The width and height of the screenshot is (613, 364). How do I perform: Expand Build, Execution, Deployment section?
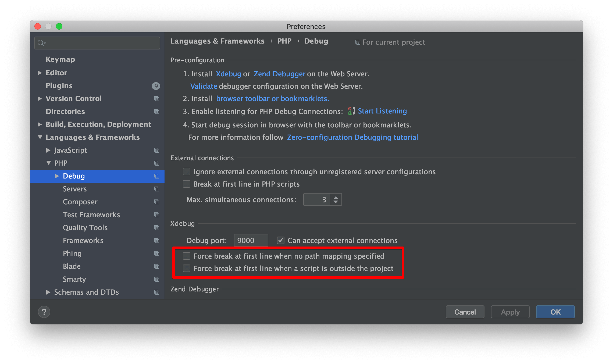coord(40,124)
